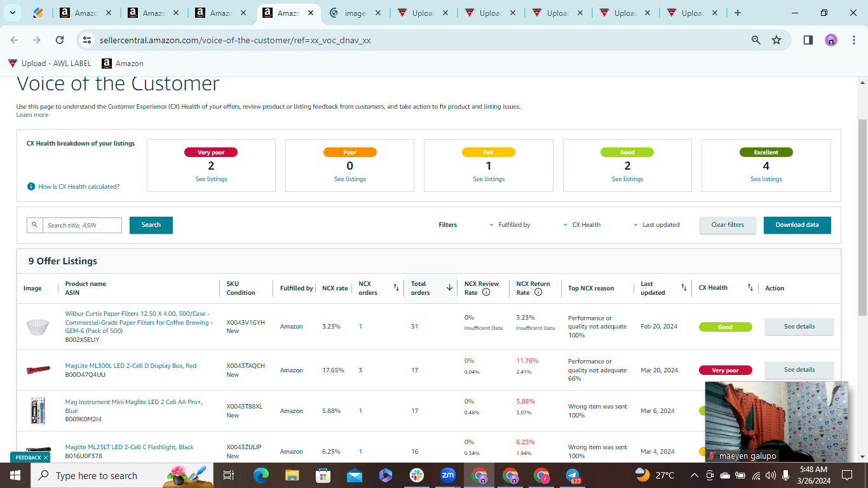Image resolution: width=868 pixels, height=488 pixels.
Task: Click the info icon beside CX Health help
Action: coord(31,187)
